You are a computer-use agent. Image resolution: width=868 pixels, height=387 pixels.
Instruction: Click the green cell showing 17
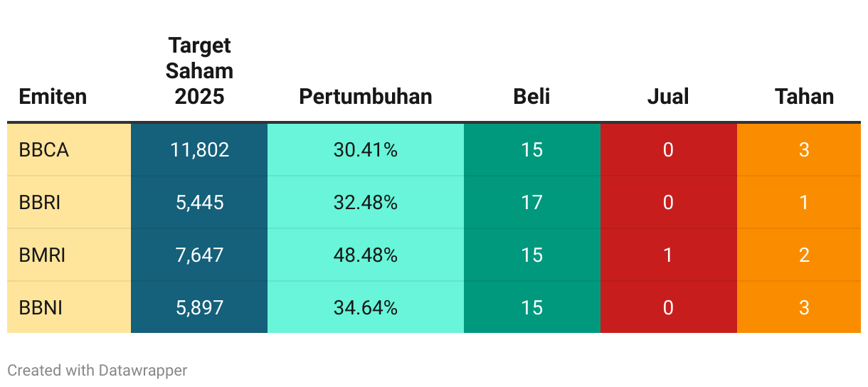pyautogui.click(x=532, y=203)
